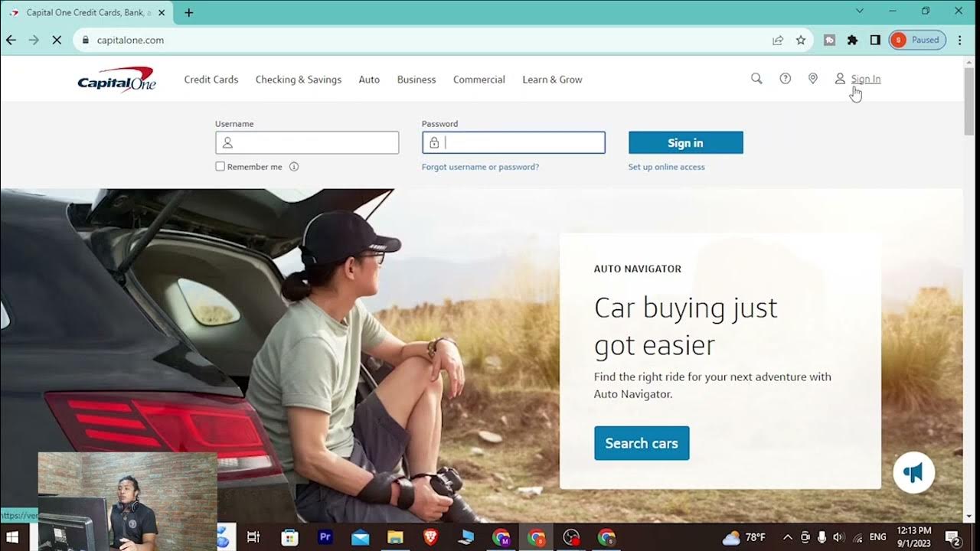Image resolution: width=980 pixels, height=551 pixels.
Task: Click the Sign In link in header
Action: (x=866, y=79)
